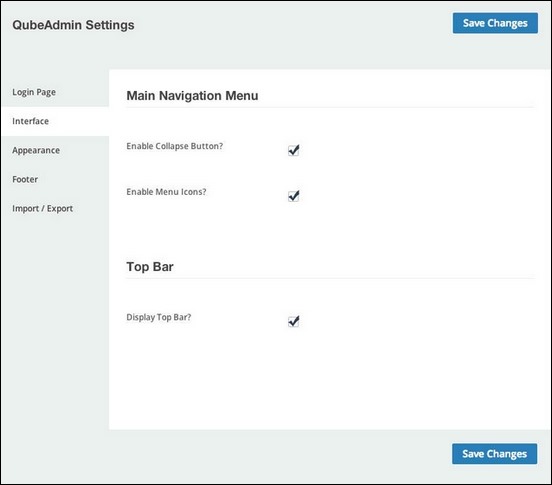Screen dimensions: 552x485
Task: Uncheck the Enable Collapse Button checkbox
Action: click(294, 150)
